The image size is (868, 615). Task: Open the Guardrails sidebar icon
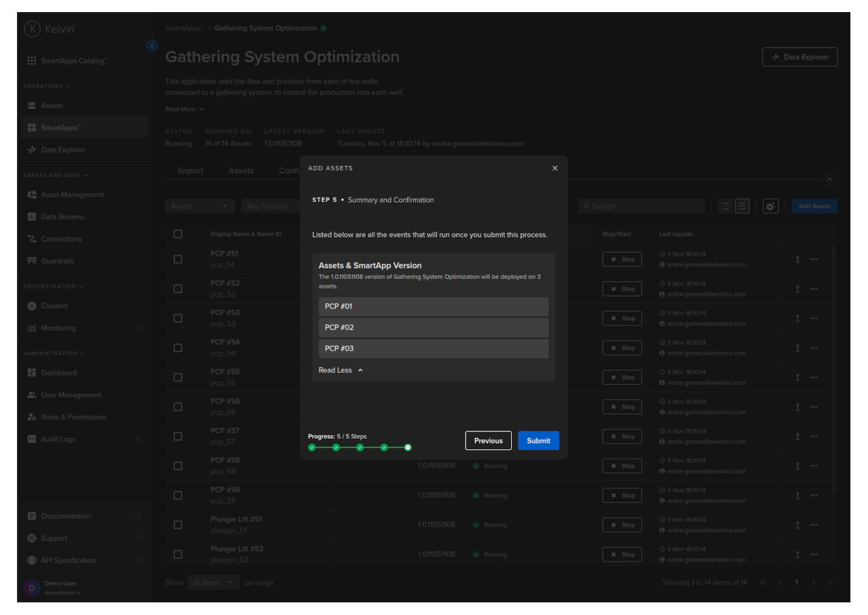pos(32,261)
